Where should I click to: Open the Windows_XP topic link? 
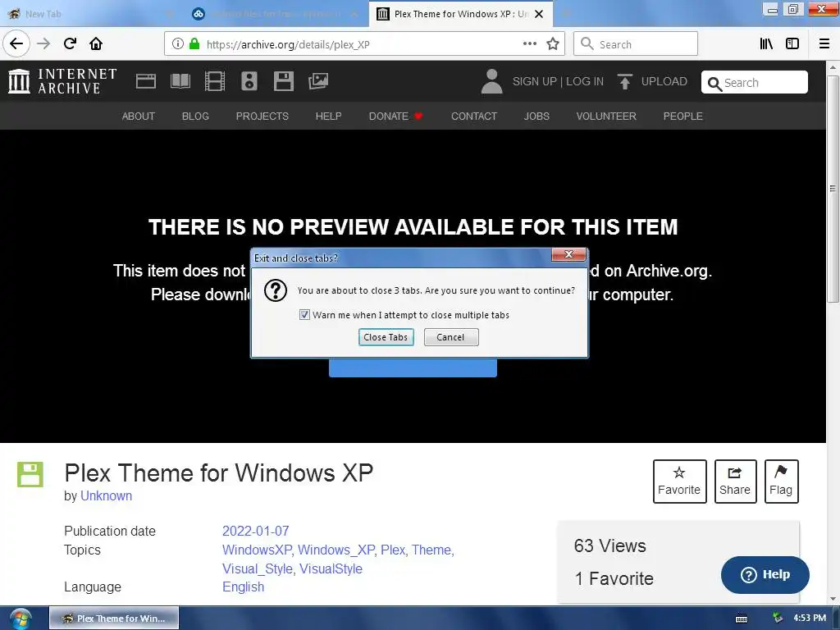(x=336, y=550)
